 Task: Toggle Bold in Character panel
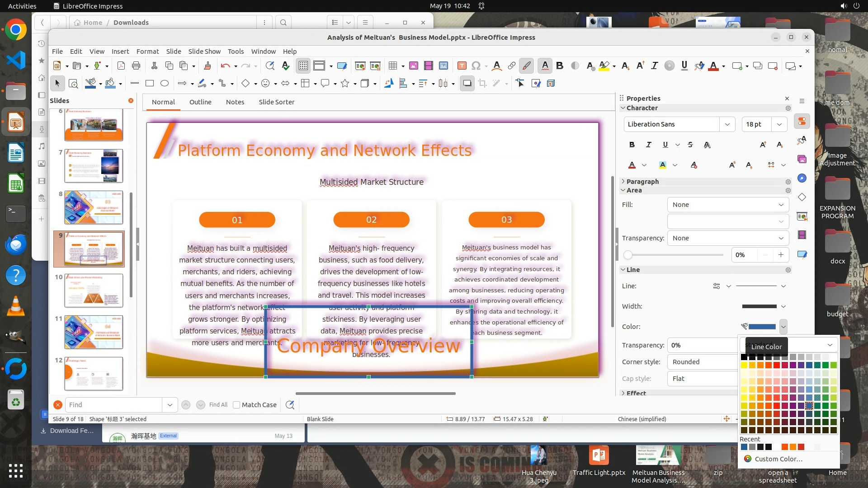[632, 145]
